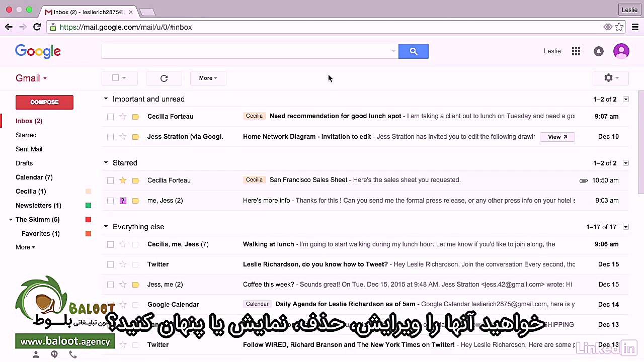Viewport: 644px width, 362px height.
Task: Click the Leslie profile button in Chrome
Action: tap(629, 10)
